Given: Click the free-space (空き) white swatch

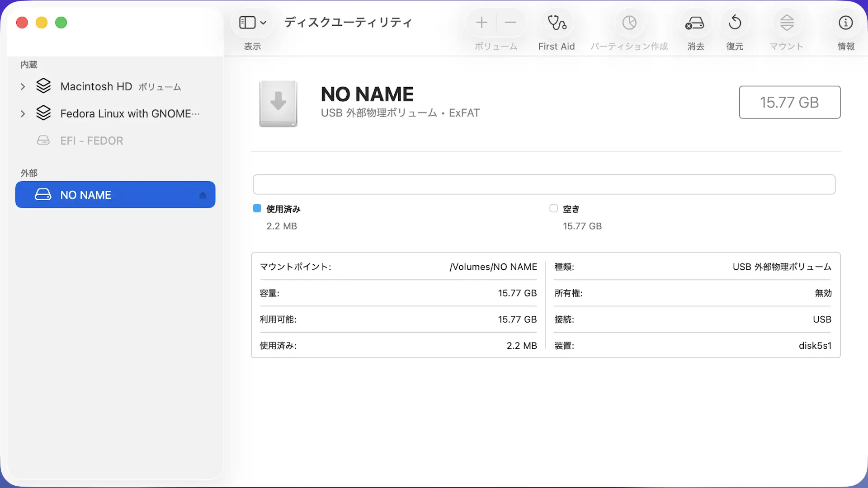Looking at the screenshot, I should (553, 208).
